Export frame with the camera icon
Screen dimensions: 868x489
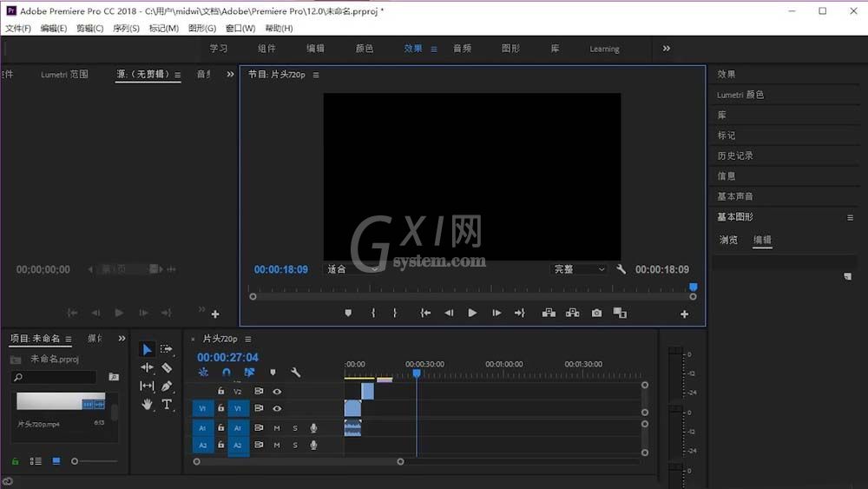596,314
